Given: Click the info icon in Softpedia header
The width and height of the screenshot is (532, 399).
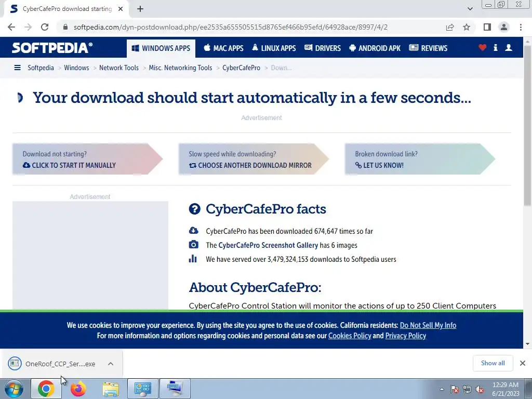Looking at the screenshot, I should coord(495,47).
